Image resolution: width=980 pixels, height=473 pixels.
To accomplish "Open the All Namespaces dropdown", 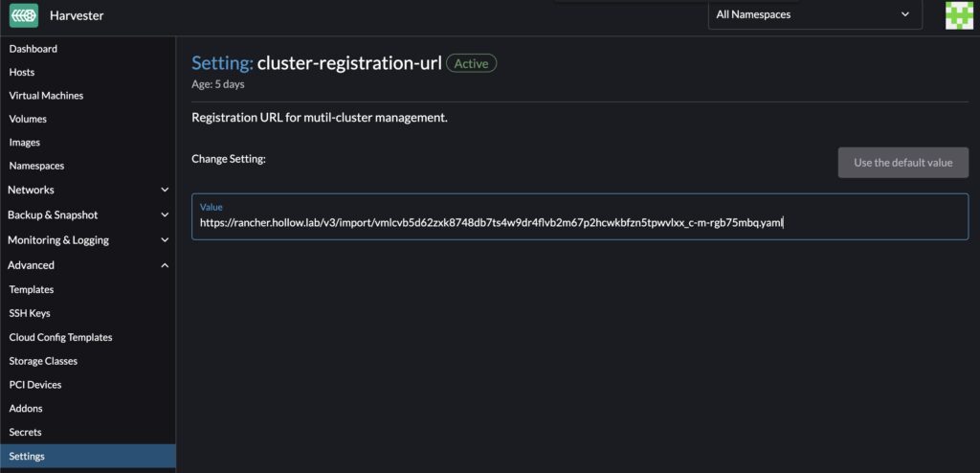I will click(x=814, y=14).
